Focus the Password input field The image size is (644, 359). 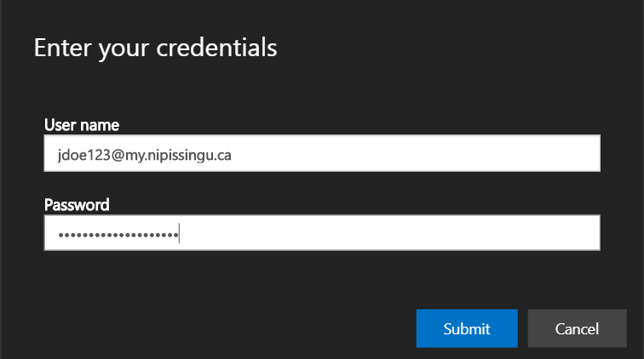point(322,233)
